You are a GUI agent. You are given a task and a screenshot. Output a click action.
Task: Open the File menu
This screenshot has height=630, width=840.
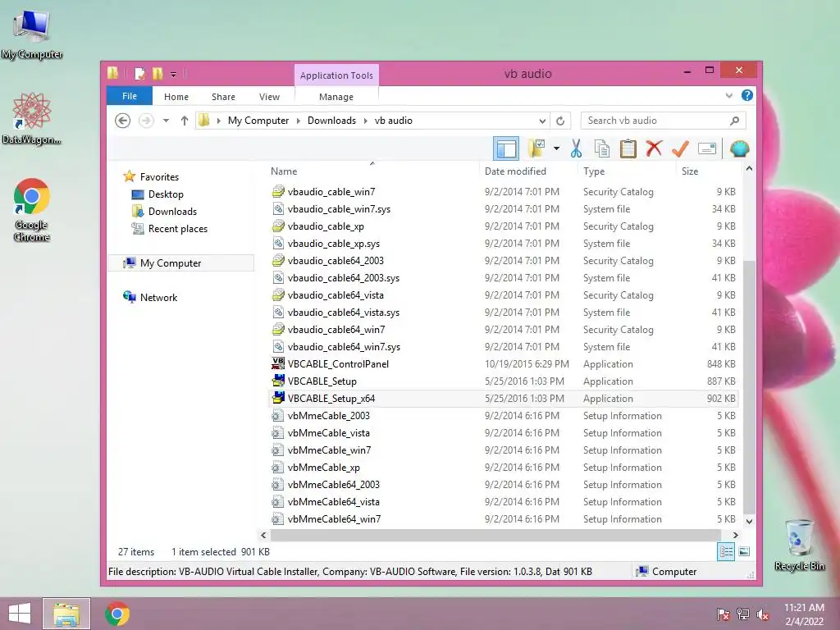[130, 96]
